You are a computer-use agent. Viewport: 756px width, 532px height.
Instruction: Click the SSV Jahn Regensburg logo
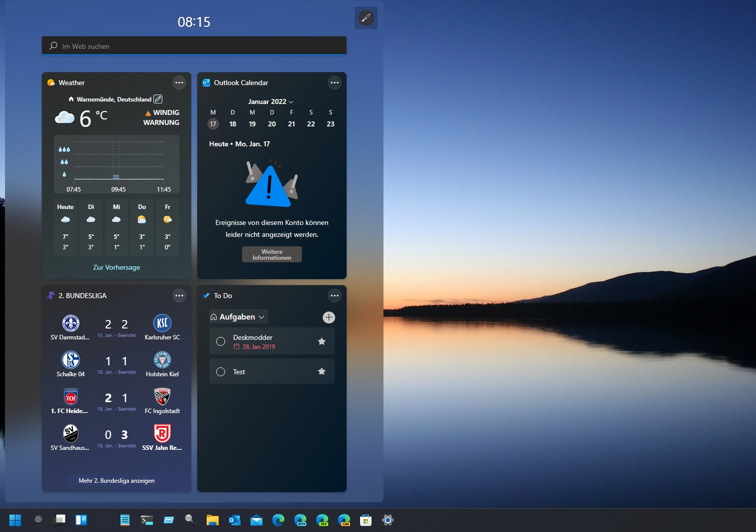162,433
